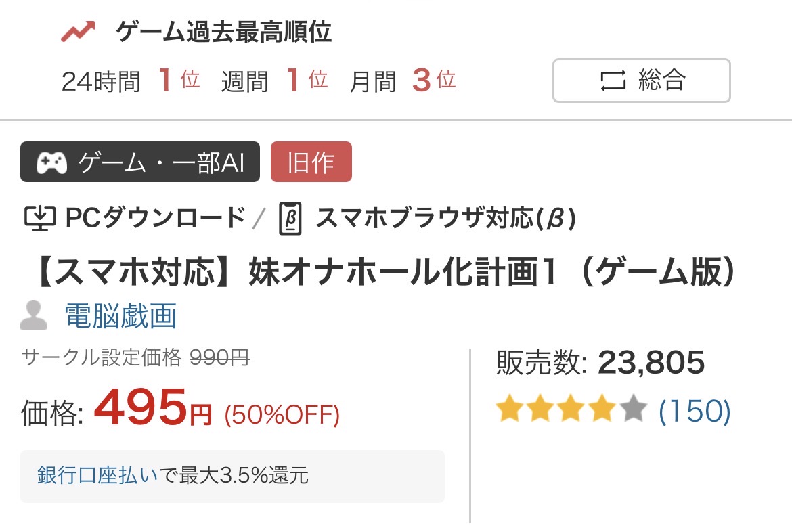792x532 pixels.
Task: Open the 電脳戯画 circle page link
Action: [120, 315]
